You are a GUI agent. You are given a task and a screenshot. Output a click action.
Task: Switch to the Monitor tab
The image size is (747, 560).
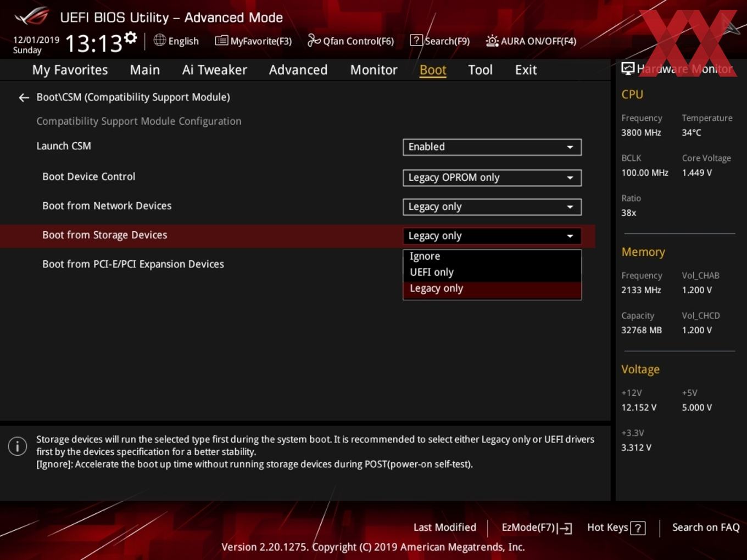pyautogui.click(x=374, y=70)
